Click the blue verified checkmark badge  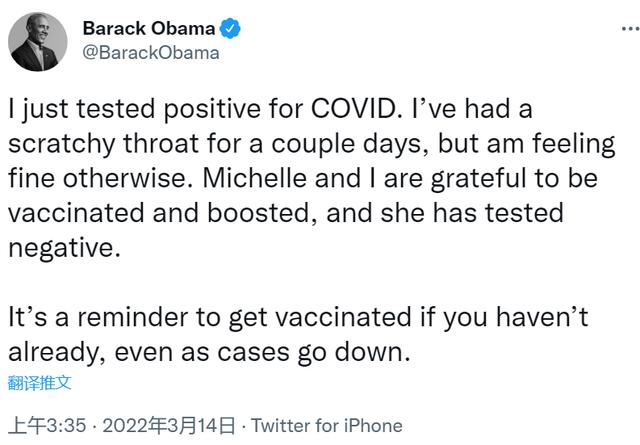point(231,29)
